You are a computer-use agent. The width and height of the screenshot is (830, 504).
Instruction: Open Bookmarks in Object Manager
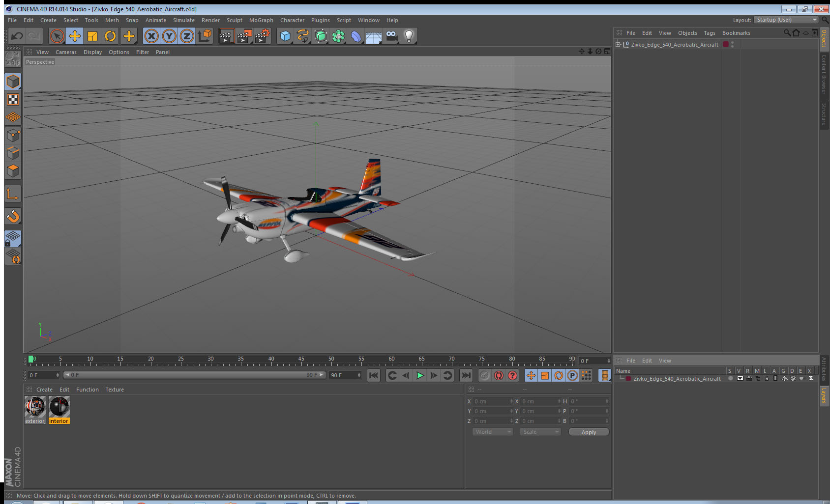coord(736,33)
